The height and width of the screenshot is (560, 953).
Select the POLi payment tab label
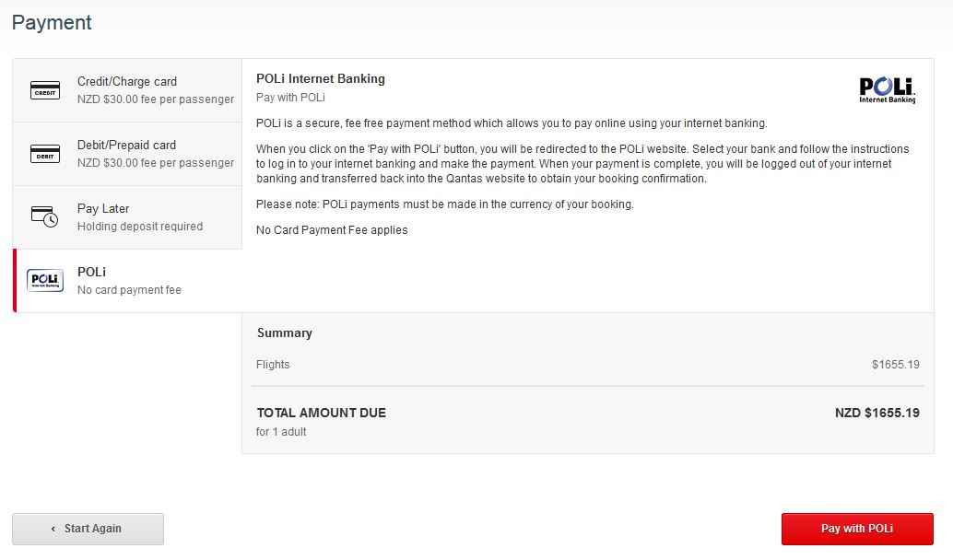(91, 272)
